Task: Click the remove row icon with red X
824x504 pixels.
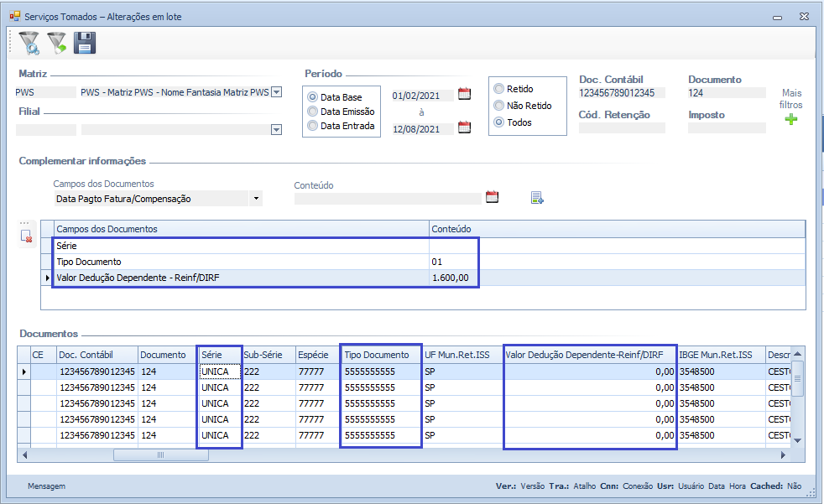Action: [26, 237]
